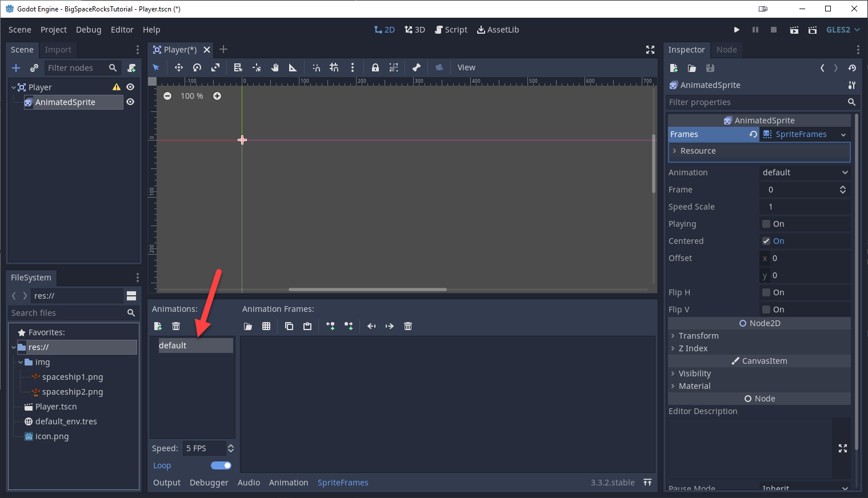Enable the Playing checkbox

(x=766, y=224)
